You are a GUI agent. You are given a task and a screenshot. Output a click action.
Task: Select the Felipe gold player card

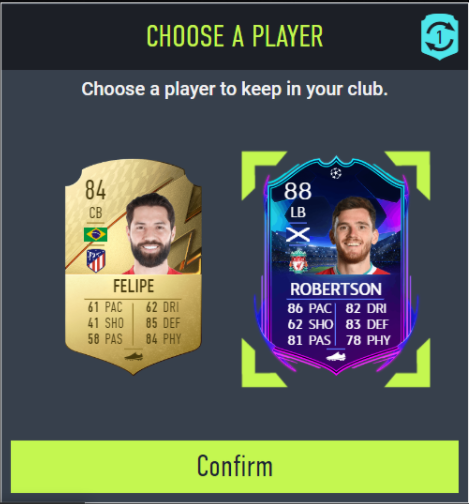pos(133,267)
